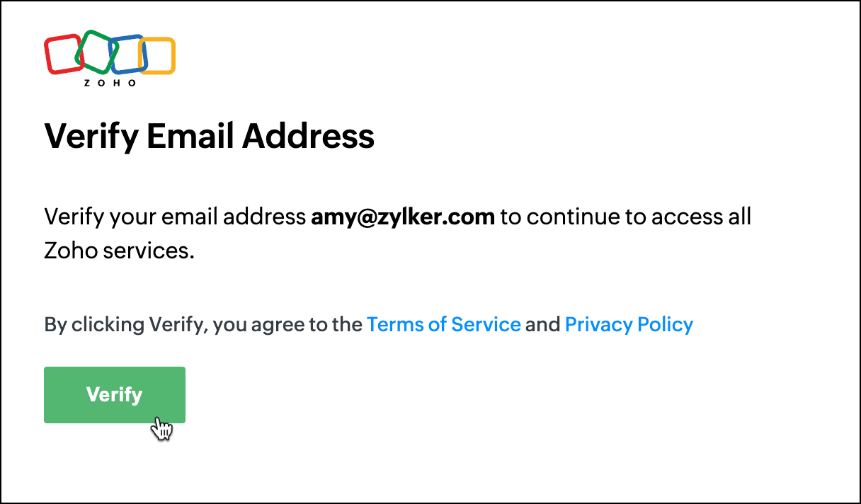Click "to continue to access all" text
Viewport: 861px width, 504px height.
[x=625, y=216]
